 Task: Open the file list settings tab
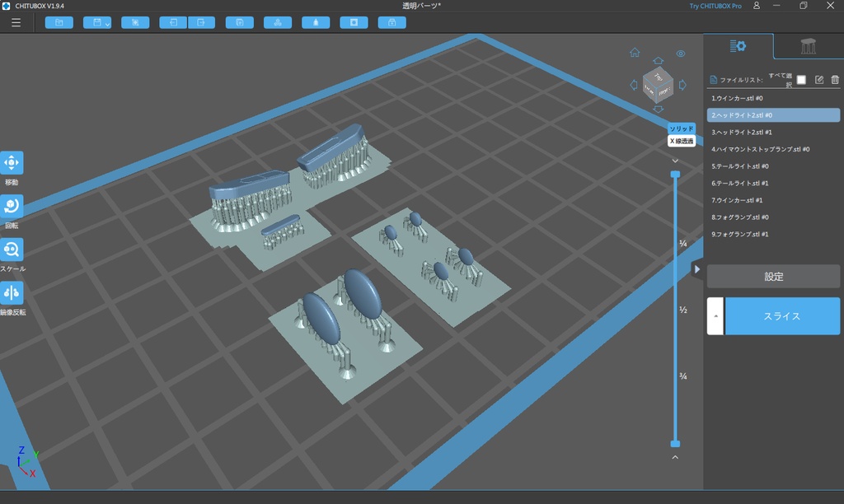(x=738, y=46)
